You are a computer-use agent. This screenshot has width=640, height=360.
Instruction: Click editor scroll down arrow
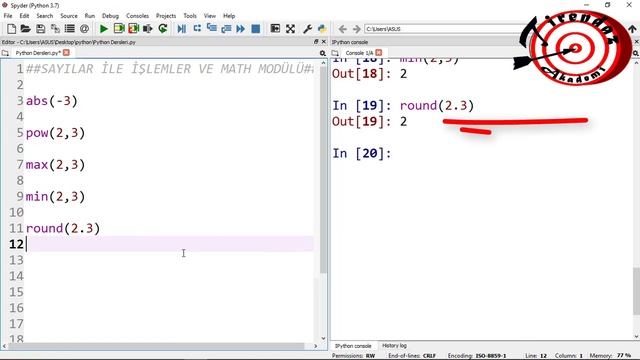click(x=323, y=338)
